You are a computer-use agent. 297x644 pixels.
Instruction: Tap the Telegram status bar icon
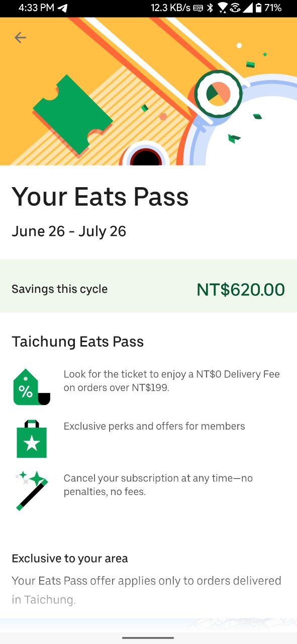point(62,8)
